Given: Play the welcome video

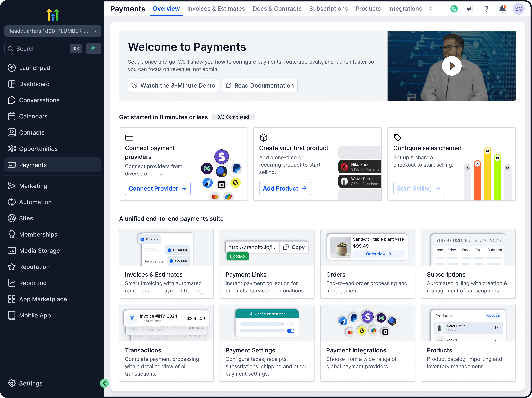Looking at the screenshot, I should pos(451,66).
